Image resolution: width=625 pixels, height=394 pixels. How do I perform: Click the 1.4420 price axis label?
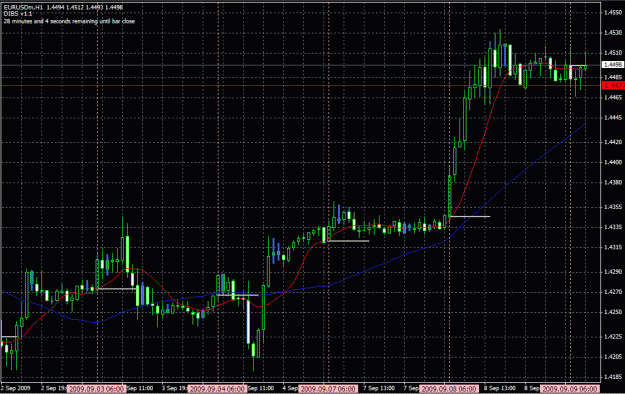pos(613,142)
